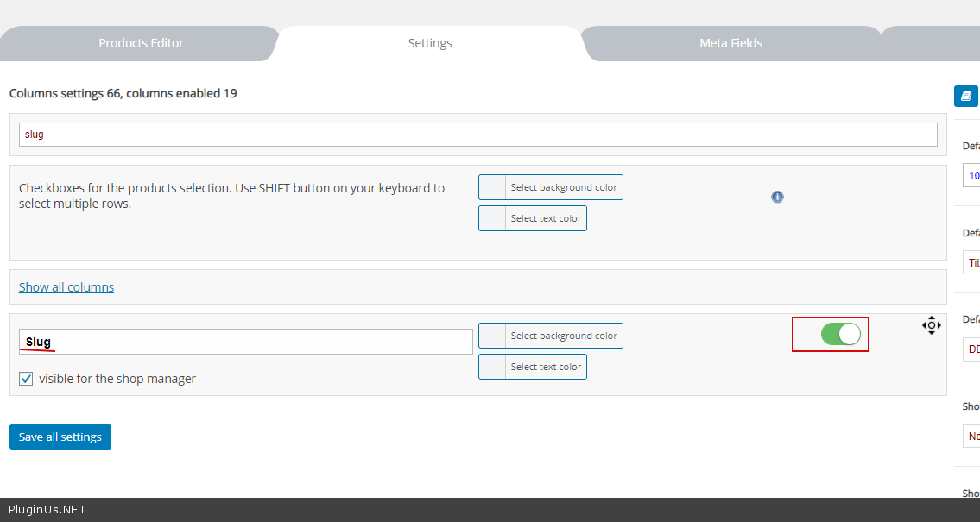Uncheck visible for the shop manager
The width and height of the screenshot is (980, 522).
26,379
